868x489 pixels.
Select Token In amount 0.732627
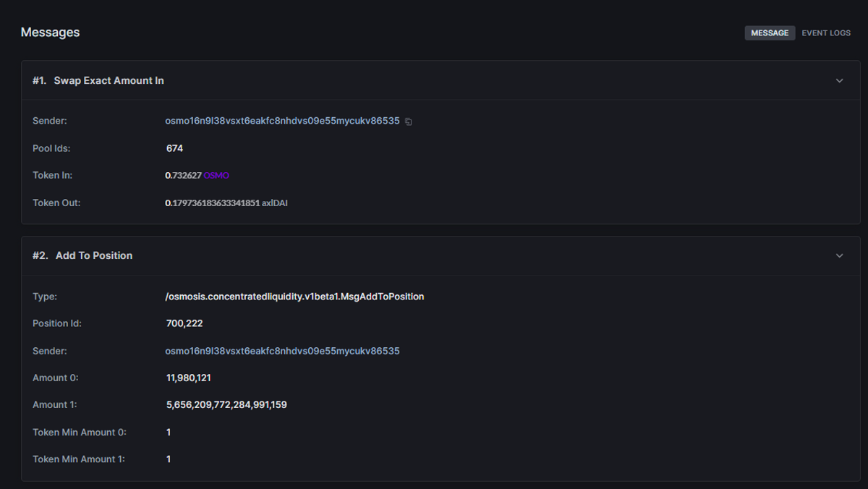183,176
